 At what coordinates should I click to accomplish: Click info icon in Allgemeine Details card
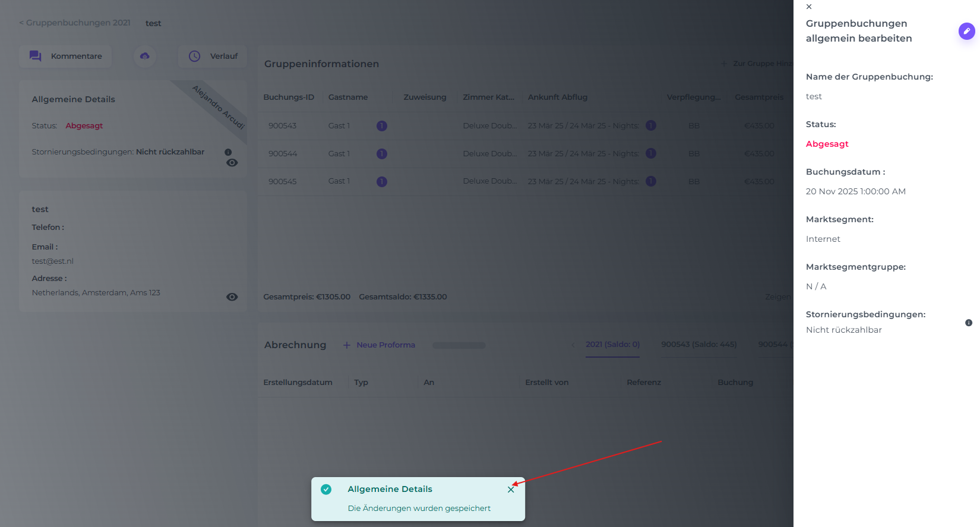click(x=228, y=152)
